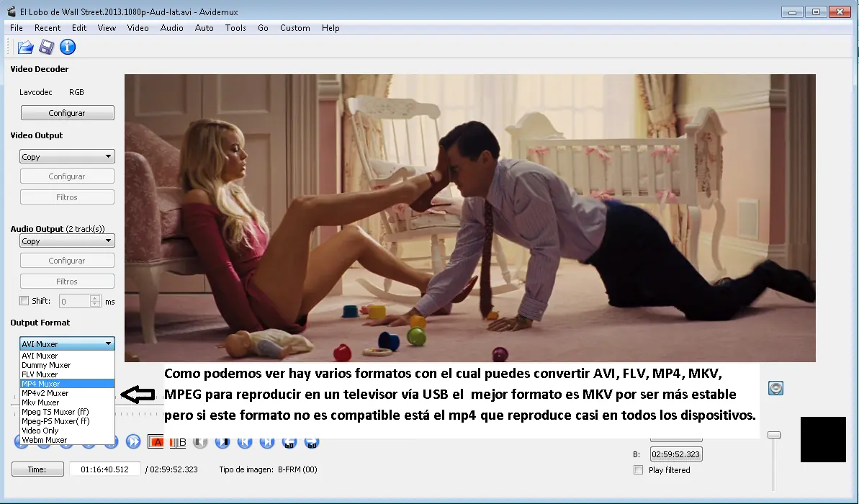Viewport: 859px width, 504px height.
Task: Focus the current time field 01:16:40.512
Action: point(104,469)
